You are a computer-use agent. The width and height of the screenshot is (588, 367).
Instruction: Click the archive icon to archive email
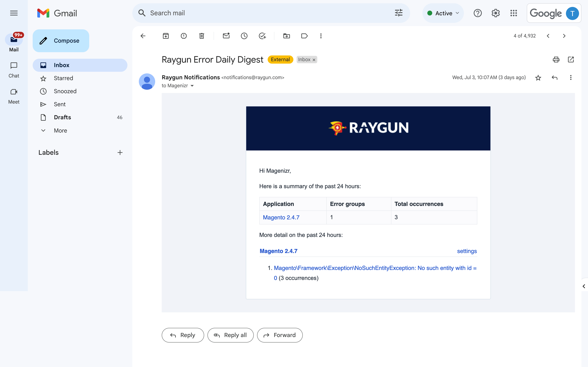[166, 36]
